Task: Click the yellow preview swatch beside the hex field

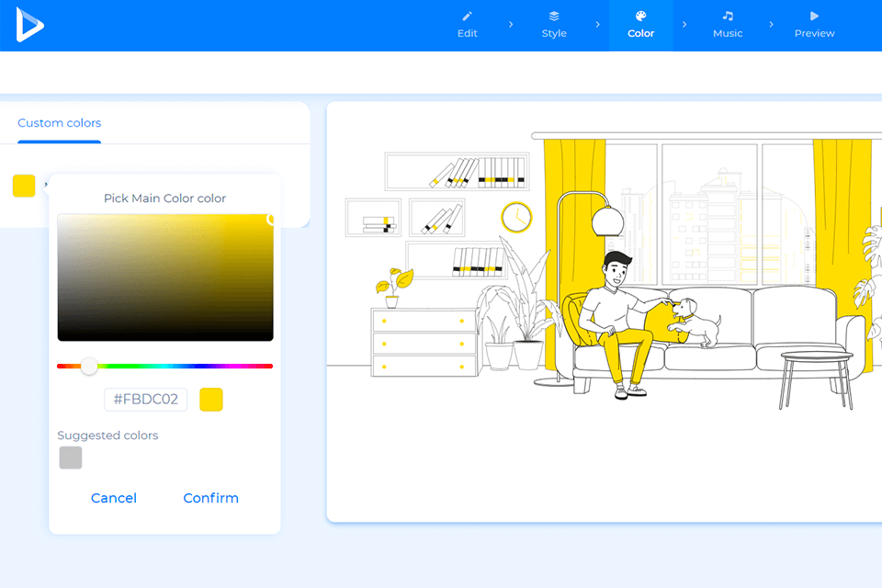Action: click(210, 399)
